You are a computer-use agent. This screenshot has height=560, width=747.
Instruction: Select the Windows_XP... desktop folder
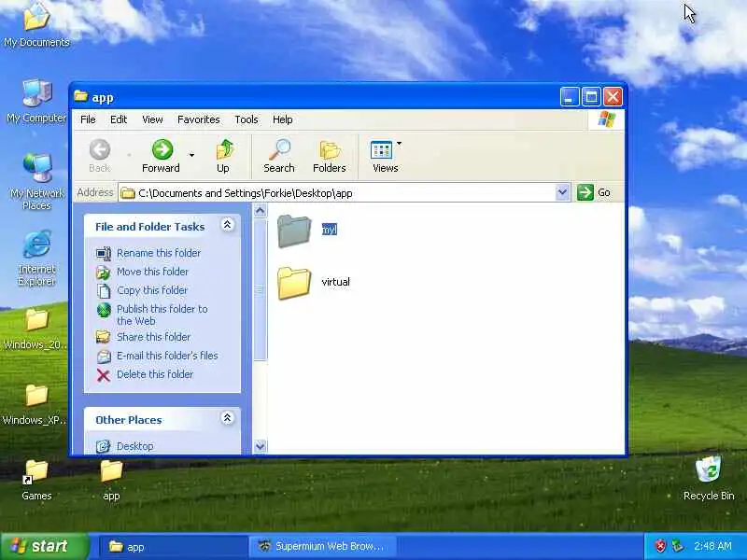(36, 405)
